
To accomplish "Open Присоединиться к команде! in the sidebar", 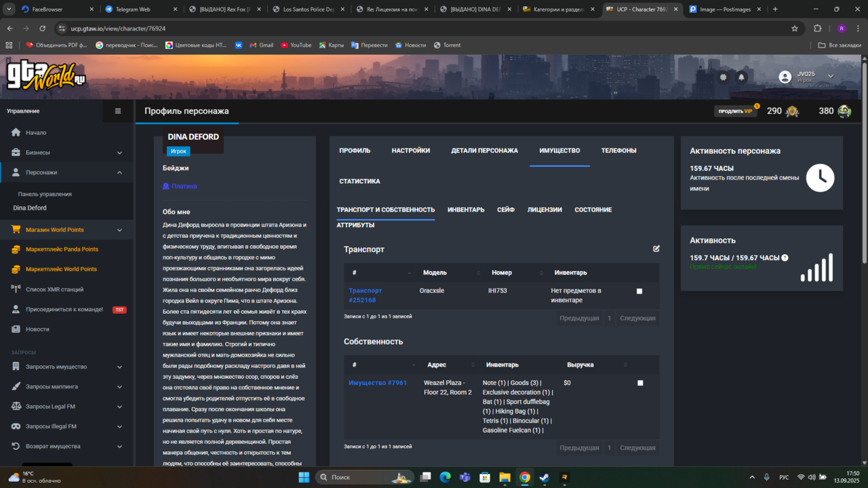I will 64,310.
